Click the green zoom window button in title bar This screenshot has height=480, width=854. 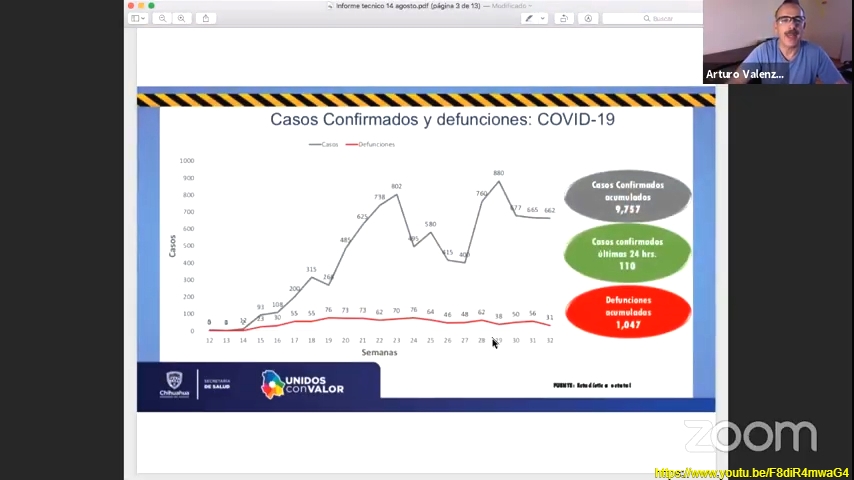pyautogui.click(x=151, y=6)
